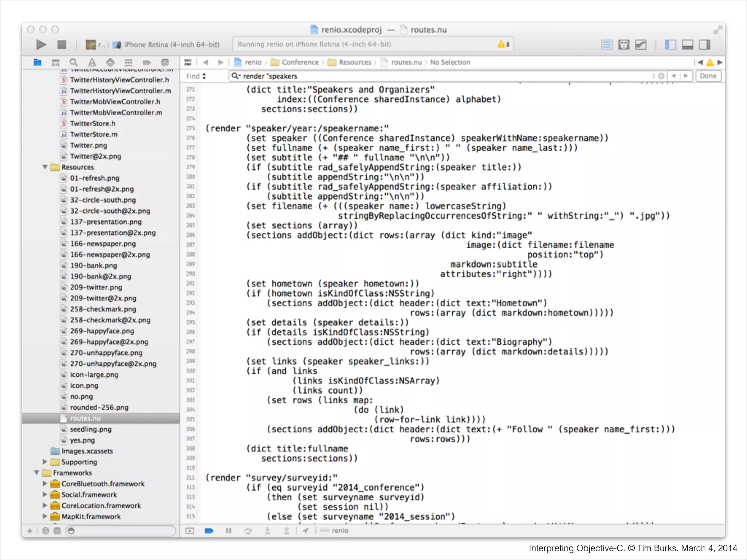Select Images.xcassets in navigator
This screenshot has width=747, height=560.
87,451
